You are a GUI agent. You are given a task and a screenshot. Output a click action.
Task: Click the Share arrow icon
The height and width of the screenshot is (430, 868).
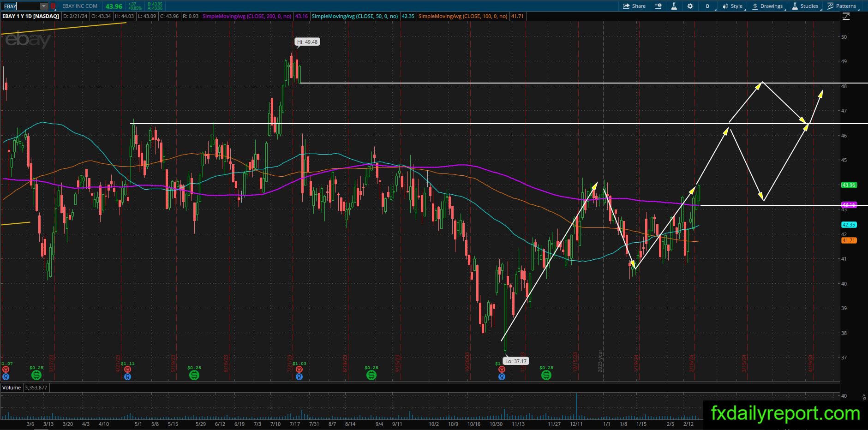626,6
